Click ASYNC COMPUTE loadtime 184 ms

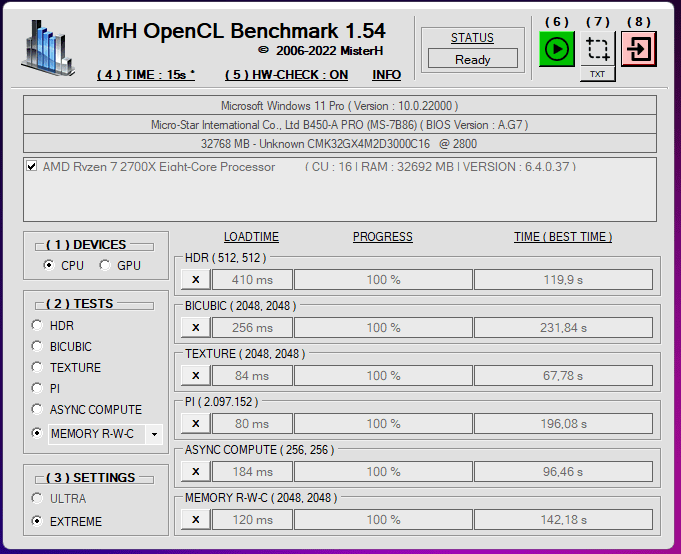252,472
